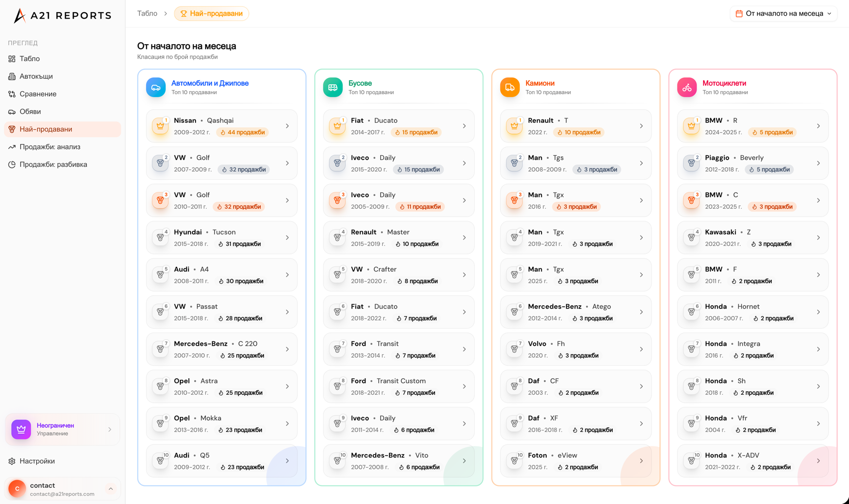849x504 pixels.
Task: Click the crown icon beside Nissan Qashqai
Action: coord(160,126)
